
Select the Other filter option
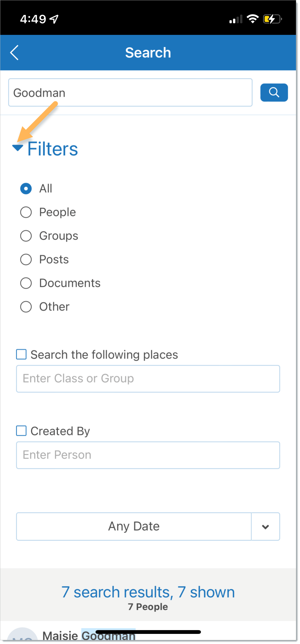[26, 307]
